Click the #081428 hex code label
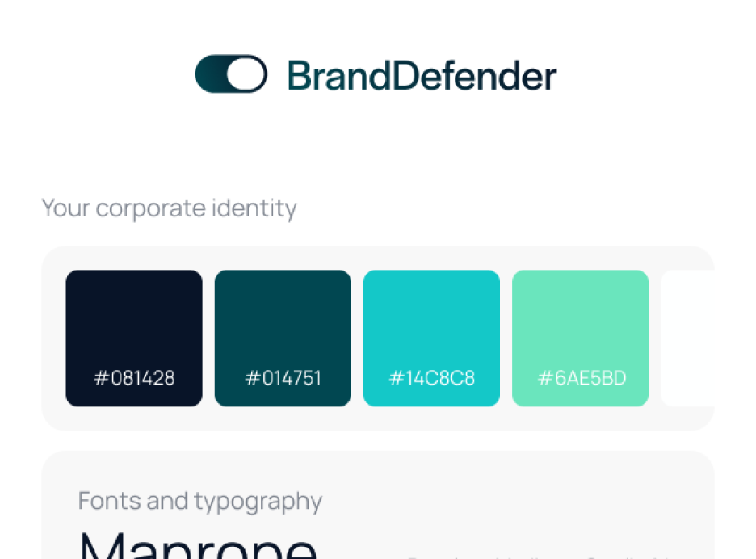 point(134,378)
